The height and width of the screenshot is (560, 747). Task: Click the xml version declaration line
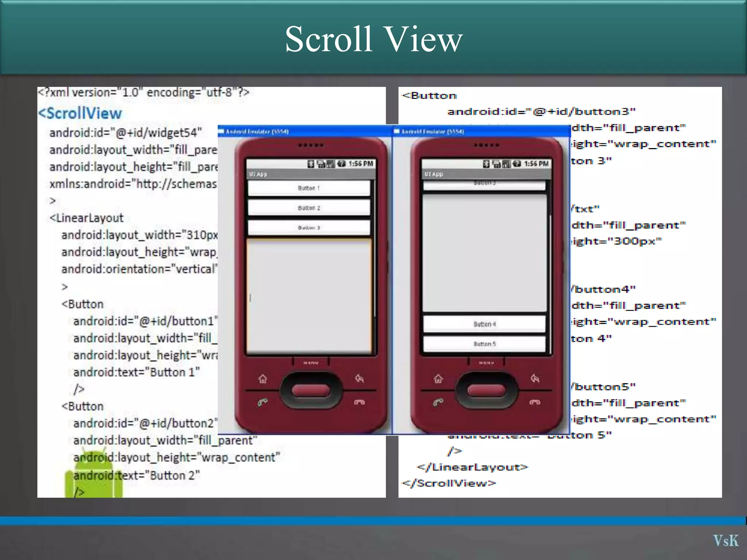143,92
